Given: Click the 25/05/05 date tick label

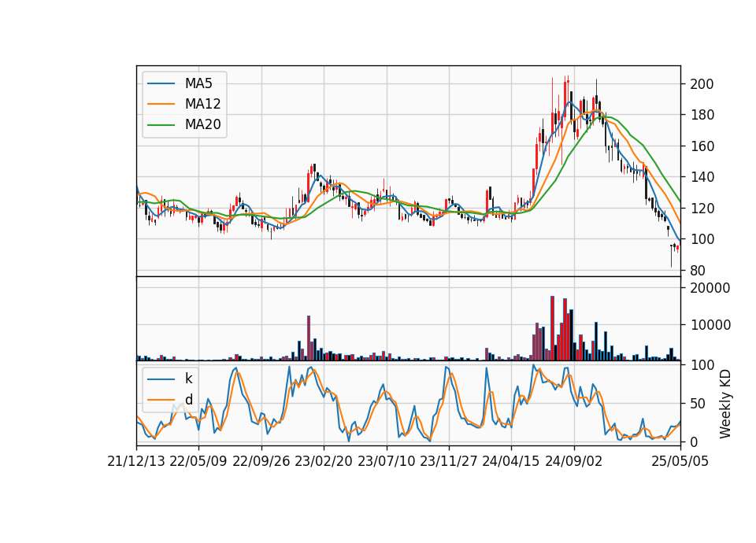Looking at the screenshot, I should 680,461.
